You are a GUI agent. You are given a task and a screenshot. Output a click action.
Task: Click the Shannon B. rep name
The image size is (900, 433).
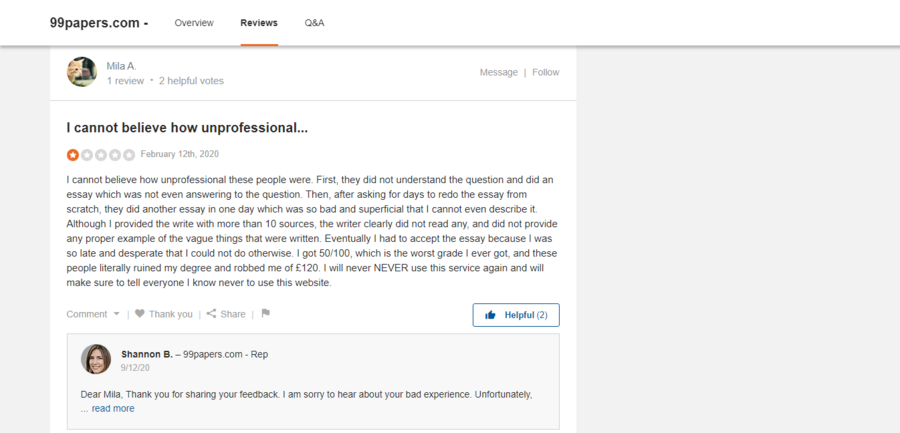pyautogui.click(x=147, y=354)
